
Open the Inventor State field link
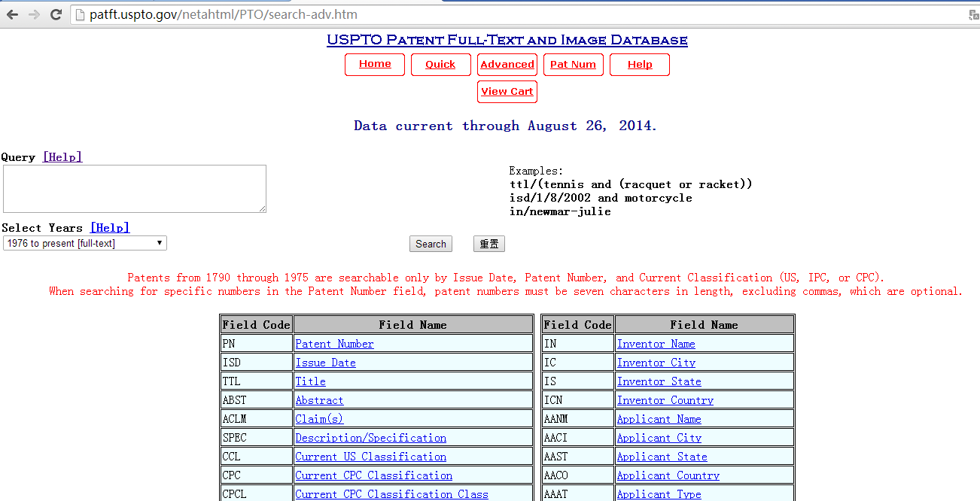tap(659, 381)
